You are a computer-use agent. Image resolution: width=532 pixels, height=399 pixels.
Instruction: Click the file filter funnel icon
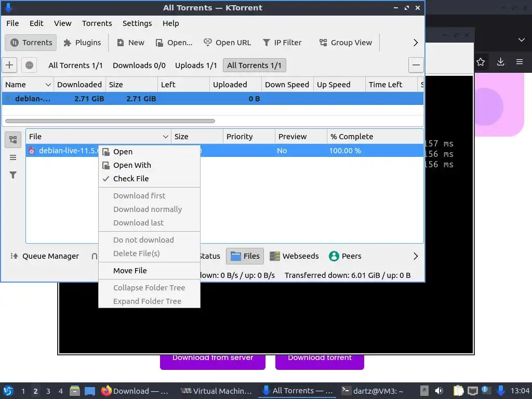point(13,175)
